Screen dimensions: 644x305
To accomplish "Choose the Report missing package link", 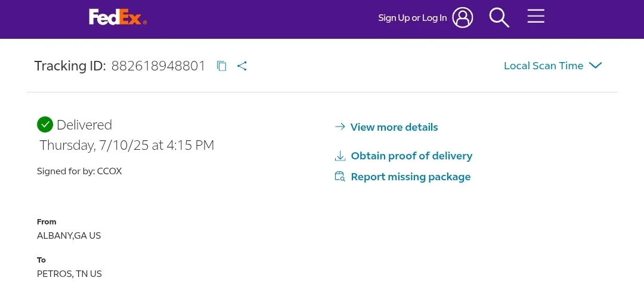I will [411, 177].
